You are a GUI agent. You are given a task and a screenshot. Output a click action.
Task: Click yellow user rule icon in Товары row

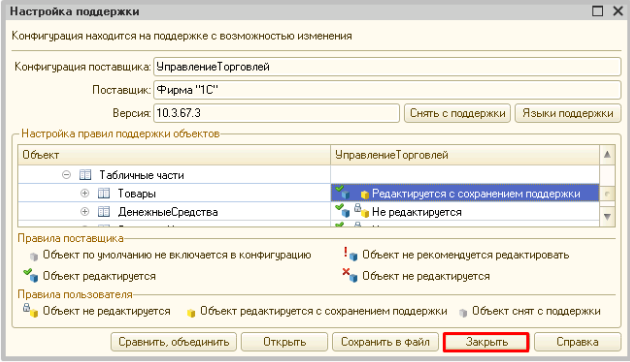pos(364,195)
